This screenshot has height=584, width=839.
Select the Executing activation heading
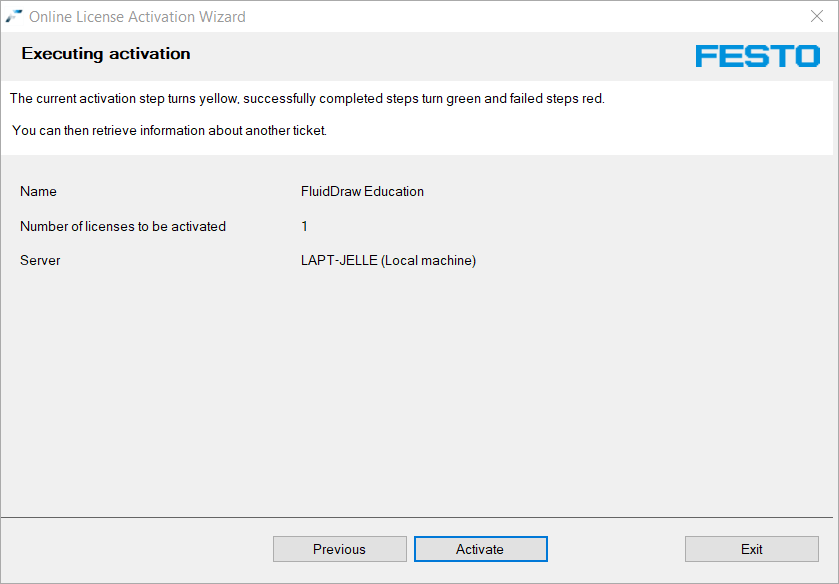pyautogui.click(x=106, y=54)
